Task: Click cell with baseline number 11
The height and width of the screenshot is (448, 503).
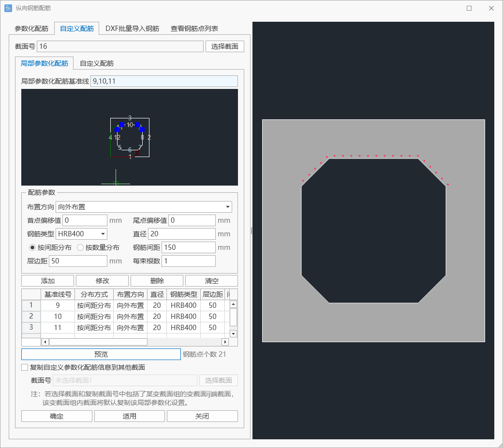Action: (x=58, y=328)
